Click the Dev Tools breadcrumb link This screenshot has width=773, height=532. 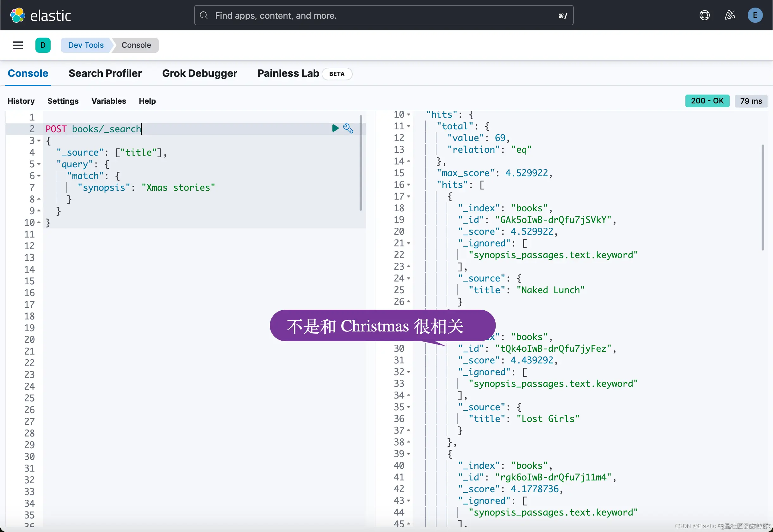coord(86,45)
